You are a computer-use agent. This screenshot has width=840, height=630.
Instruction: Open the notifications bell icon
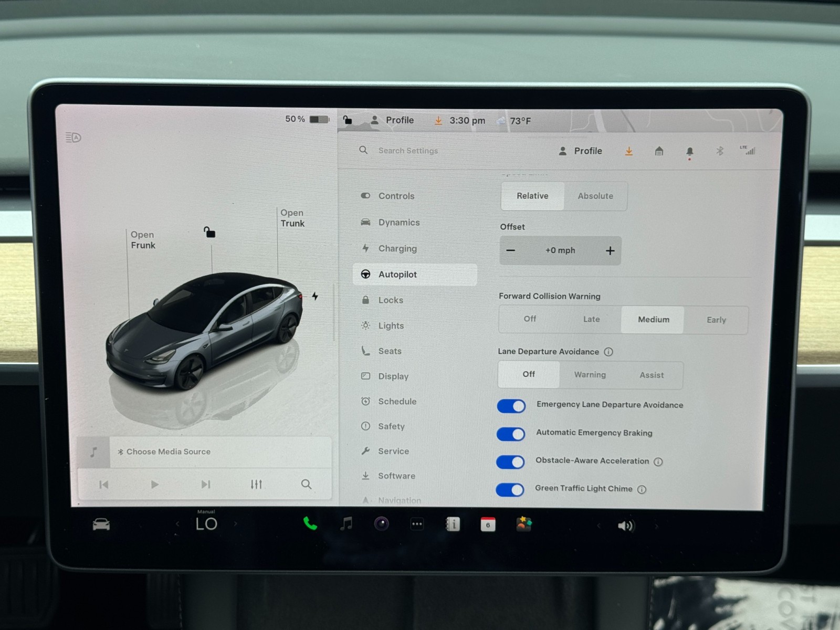(x=690, y=152)
